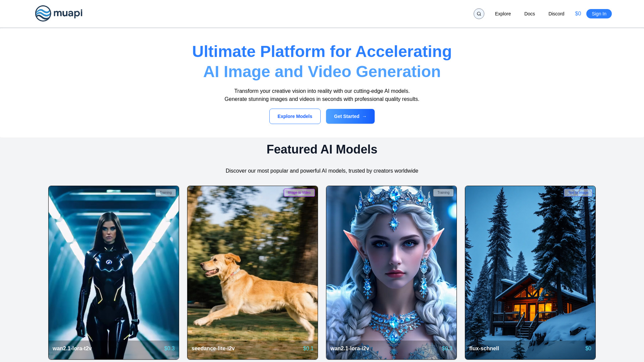The width and height of the screenshot is (644, 362).
Task: Open the Discord link
Action: coord(556,14)
